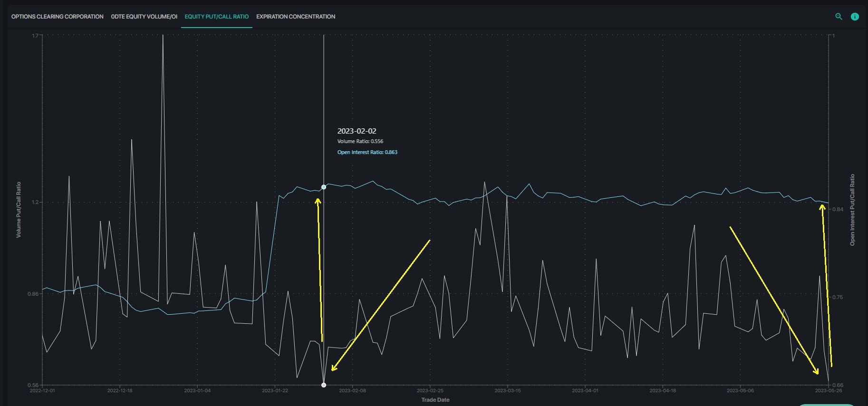Screen dimensions: 868x406
Task: Click the 1.2 volume axis value
Action: tap(35, 202)
